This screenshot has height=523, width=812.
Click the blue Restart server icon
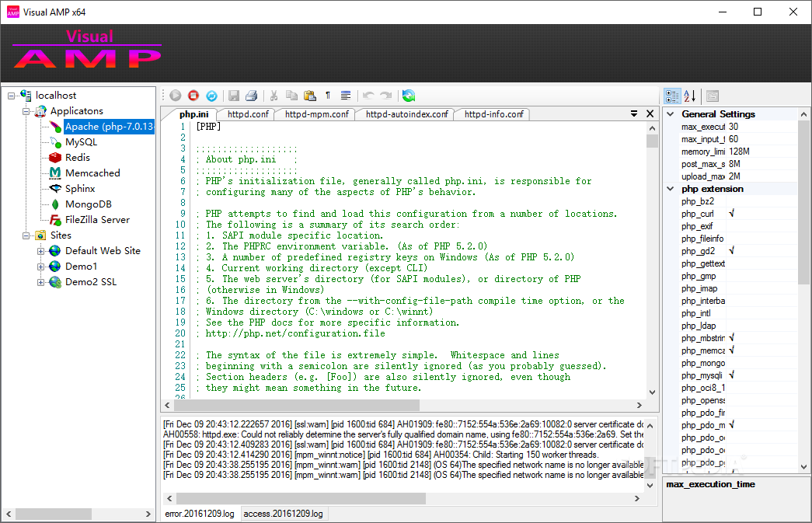point(212,96)
